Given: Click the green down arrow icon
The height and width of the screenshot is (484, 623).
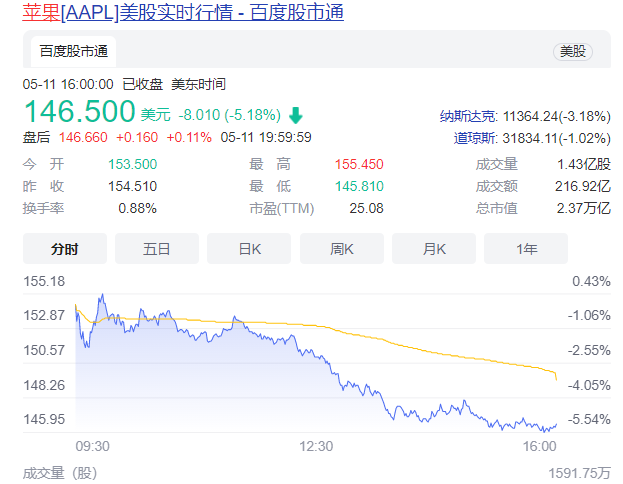Looking at the screenshot, I should click(x=296, y=115).
